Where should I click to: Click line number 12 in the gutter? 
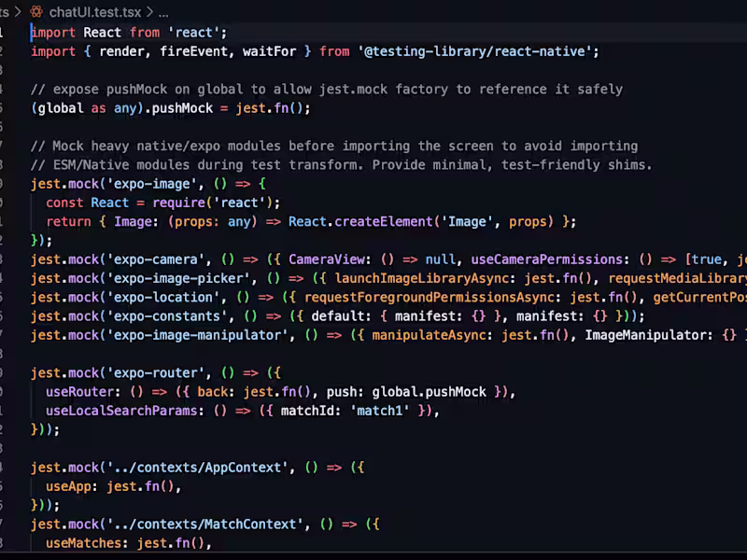pyautogui.click(x=4, y=240)
